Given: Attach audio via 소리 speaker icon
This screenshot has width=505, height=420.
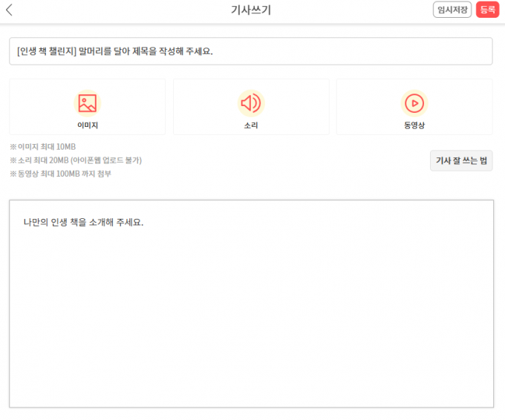Looking at the screenshot, I should pyautogui.click(x=251, y=103).
